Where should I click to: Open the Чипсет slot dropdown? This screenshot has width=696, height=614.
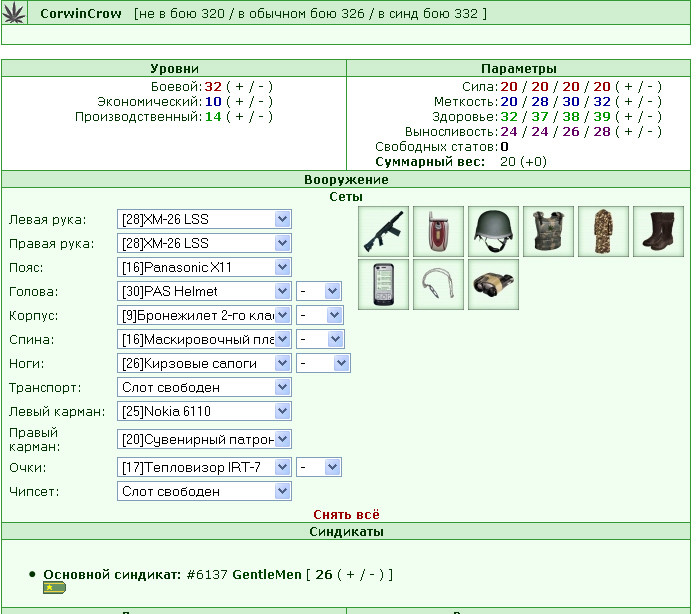click(204, 491)
